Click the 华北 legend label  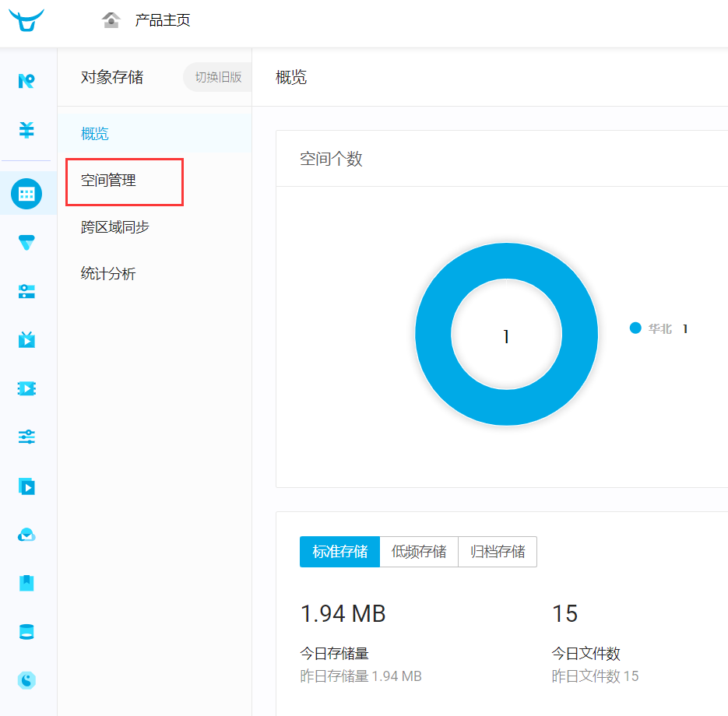pyautogui.click(x=659, y=328)
